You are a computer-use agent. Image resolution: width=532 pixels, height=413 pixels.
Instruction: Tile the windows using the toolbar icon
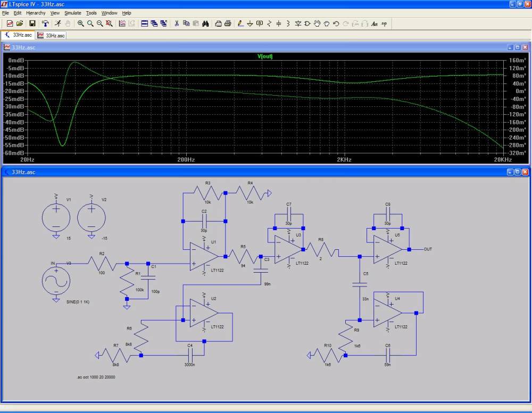click(x=145, y=23)
